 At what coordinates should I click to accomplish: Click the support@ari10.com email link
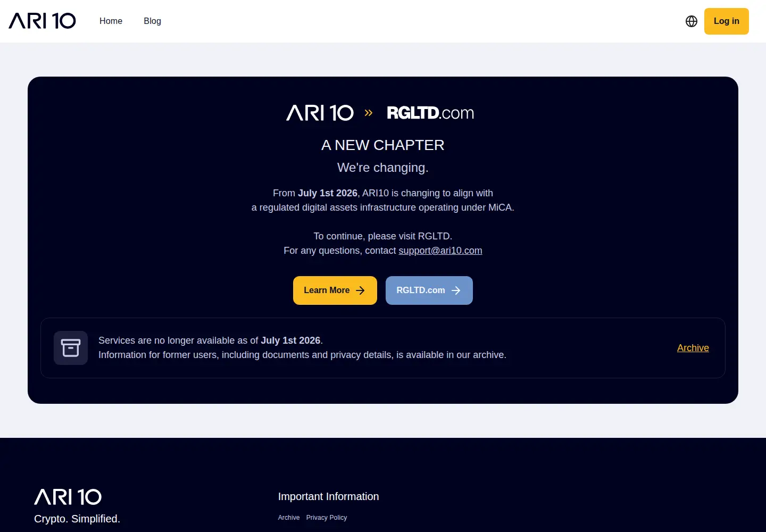440,251
